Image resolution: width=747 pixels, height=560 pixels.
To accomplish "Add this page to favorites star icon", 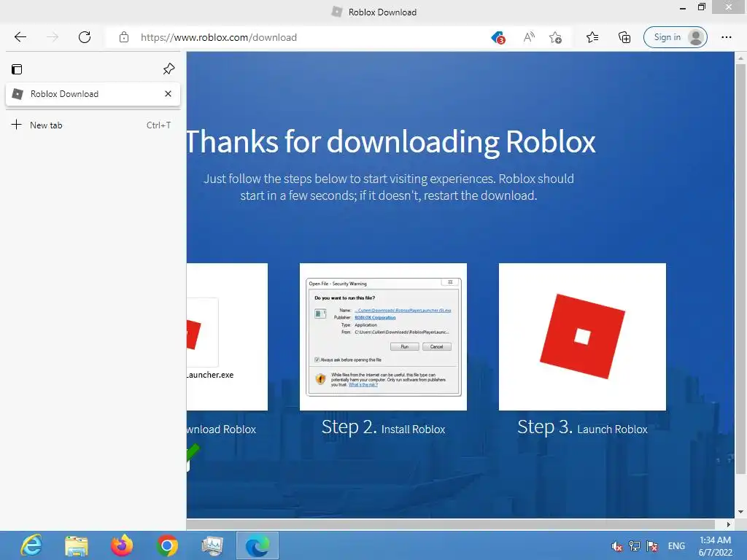I will pyautogui.click(x=555, y=37).
